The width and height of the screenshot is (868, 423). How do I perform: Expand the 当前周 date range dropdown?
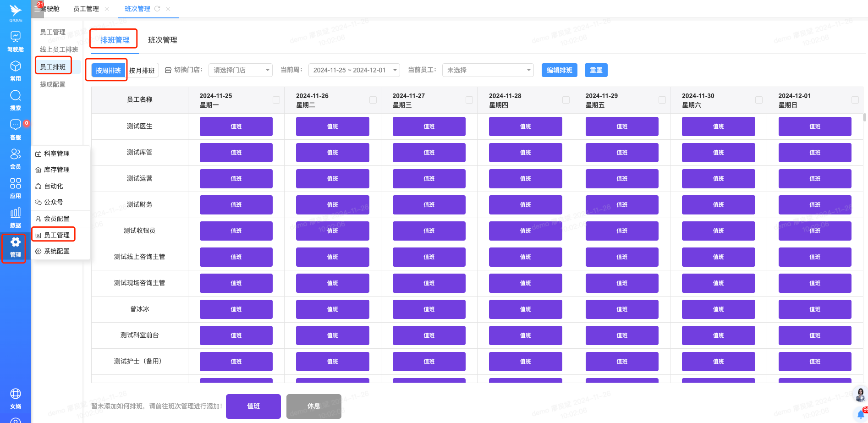coord(354,70)
